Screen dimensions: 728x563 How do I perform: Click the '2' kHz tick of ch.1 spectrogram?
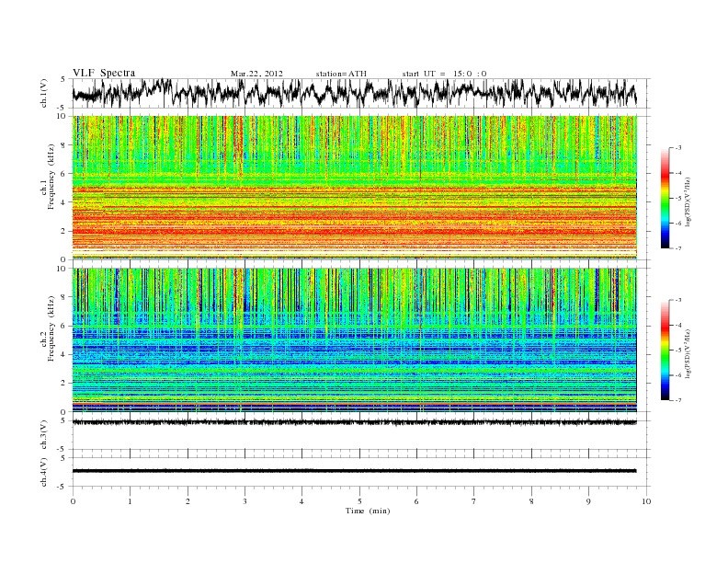pyautogui.click(x=65, y=231)
